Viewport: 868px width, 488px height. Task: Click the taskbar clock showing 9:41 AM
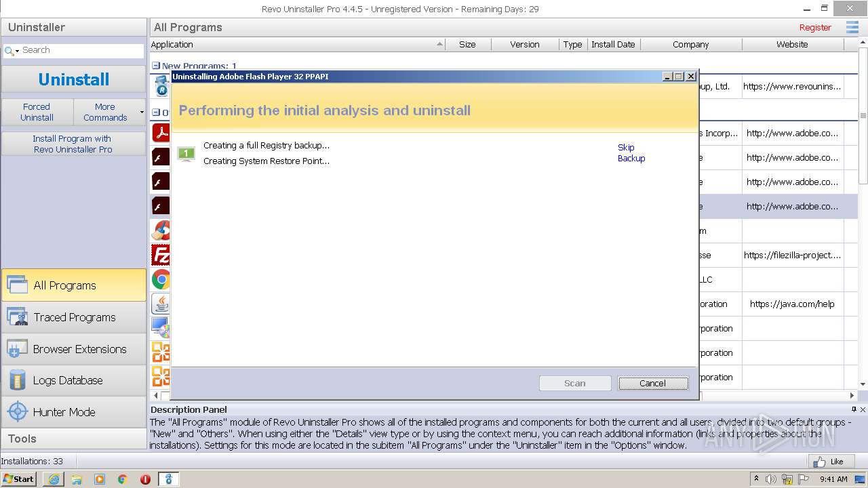click(833, 479)
